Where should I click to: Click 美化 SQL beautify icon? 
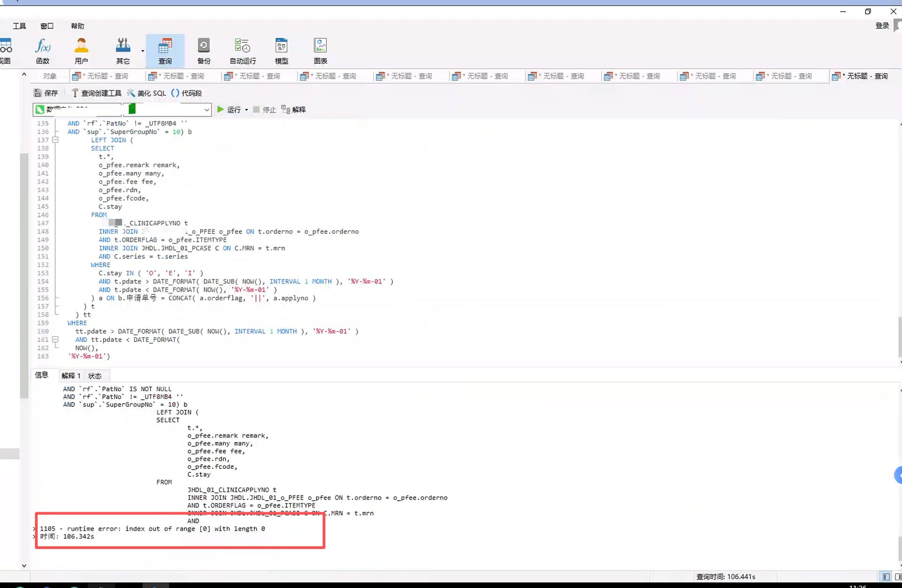tap(146, 93)
